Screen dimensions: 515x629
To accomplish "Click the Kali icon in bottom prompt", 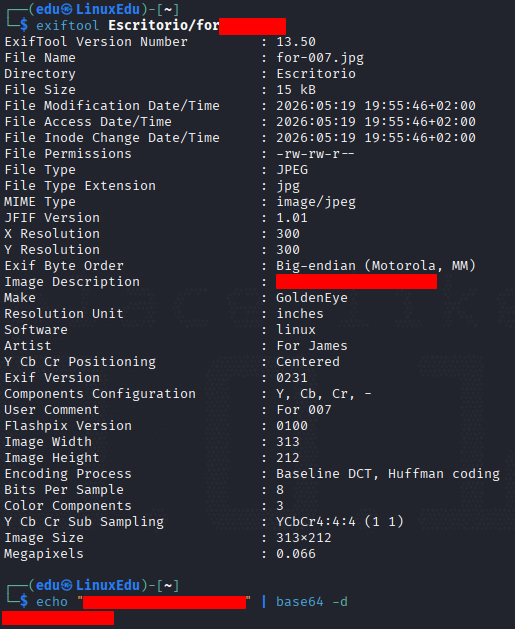I will pos(67,585).
